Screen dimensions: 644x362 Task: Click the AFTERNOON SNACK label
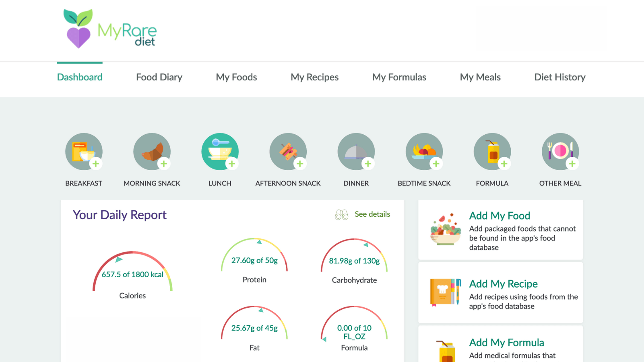click(288, 183)
